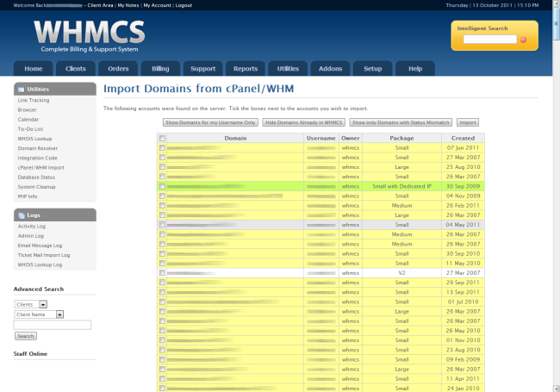Image resolution: width=560 pixels, height=392 pixels.
Task: Click Show Domains for my Username Only button
Action: coord(210,122)
